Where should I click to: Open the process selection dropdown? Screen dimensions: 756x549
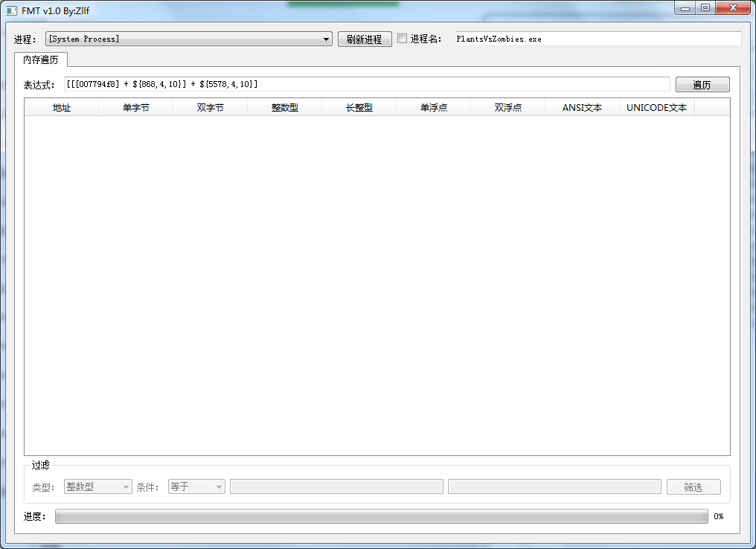[x=325, y=39]
